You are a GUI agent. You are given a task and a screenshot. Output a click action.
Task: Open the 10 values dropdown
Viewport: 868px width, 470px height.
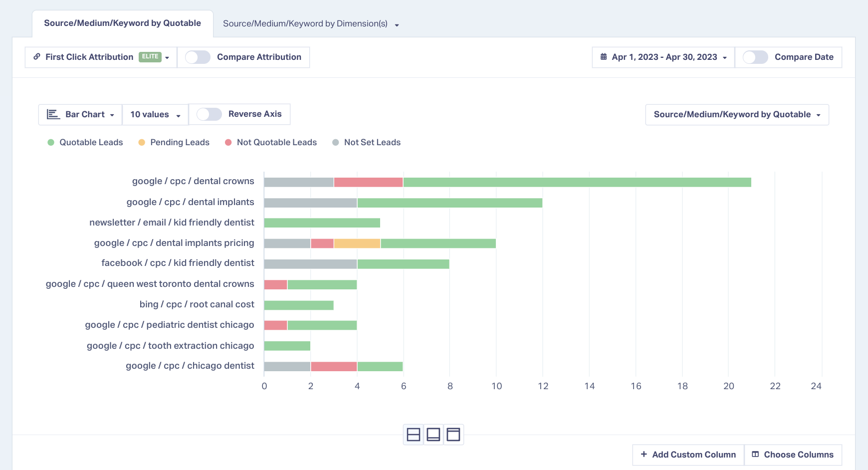(155, 115)
